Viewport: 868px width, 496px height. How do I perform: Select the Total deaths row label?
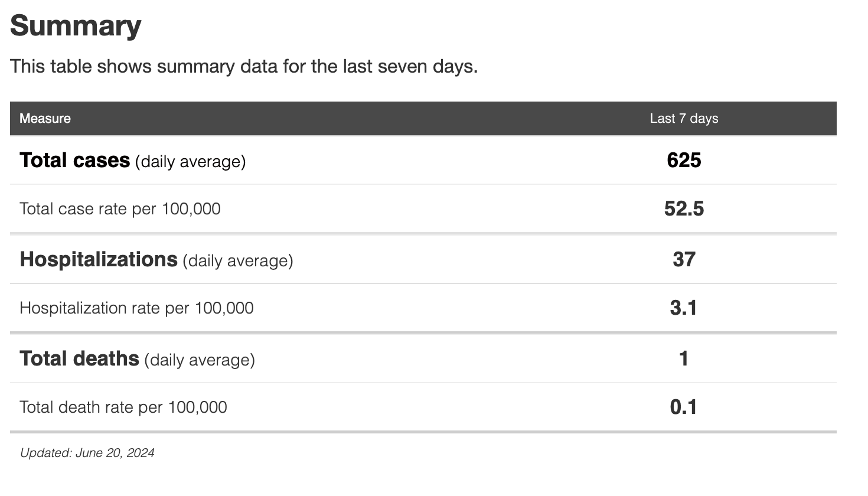[79, 358]
